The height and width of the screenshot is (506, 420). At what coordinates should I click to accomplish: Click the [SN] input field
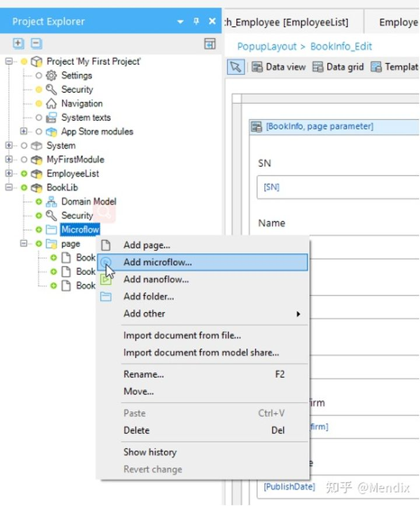point(338,187)
